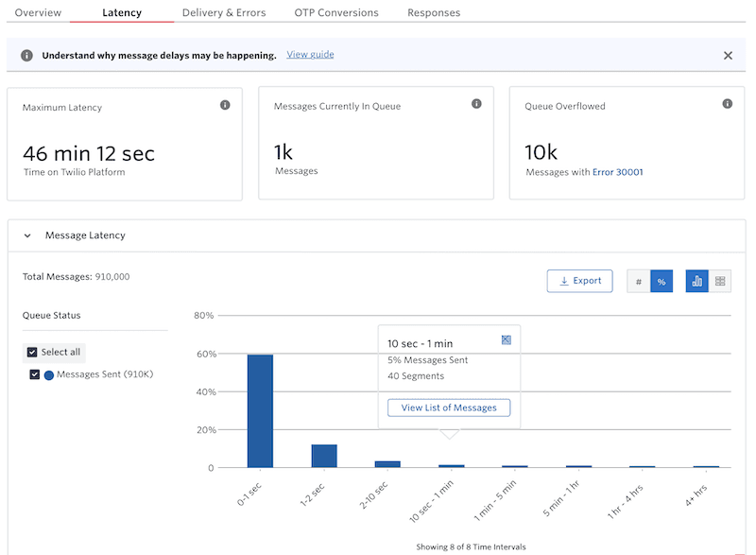Screen dimensions: 756x555
Task: Open the Delivery & Errors tab
Action: point(224,12)
